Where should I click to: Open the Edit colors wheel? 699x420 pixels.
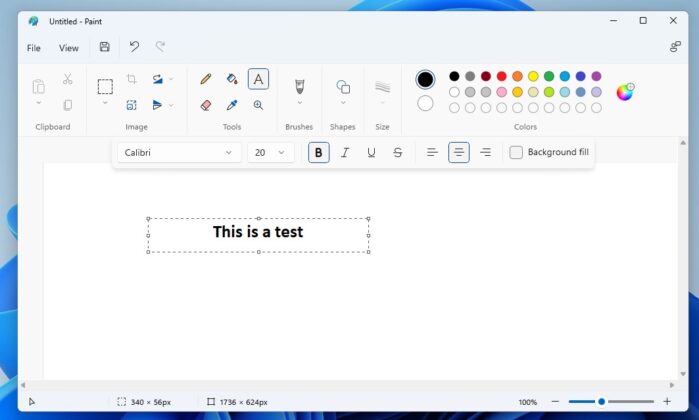pyautogui.click(x=625, y=92)
